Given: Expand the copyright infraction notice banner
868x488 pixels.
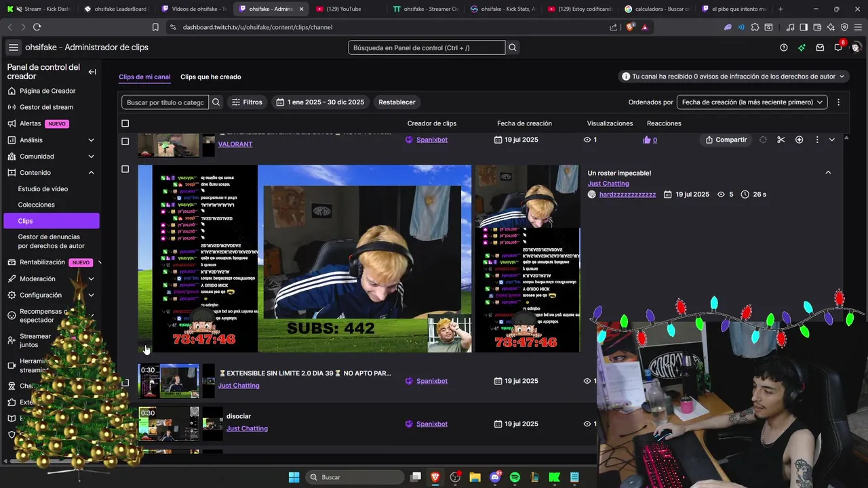Looking at the screenshot, I should coord(734,77).
